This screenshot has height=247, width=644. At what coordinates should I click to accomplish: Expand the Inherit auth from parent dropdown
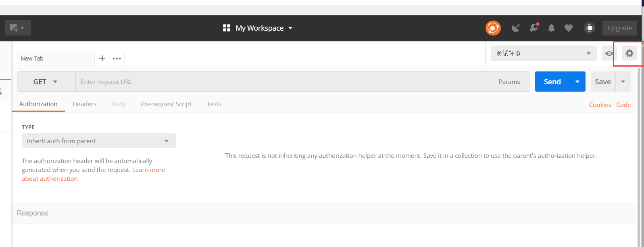coord(98,141)
